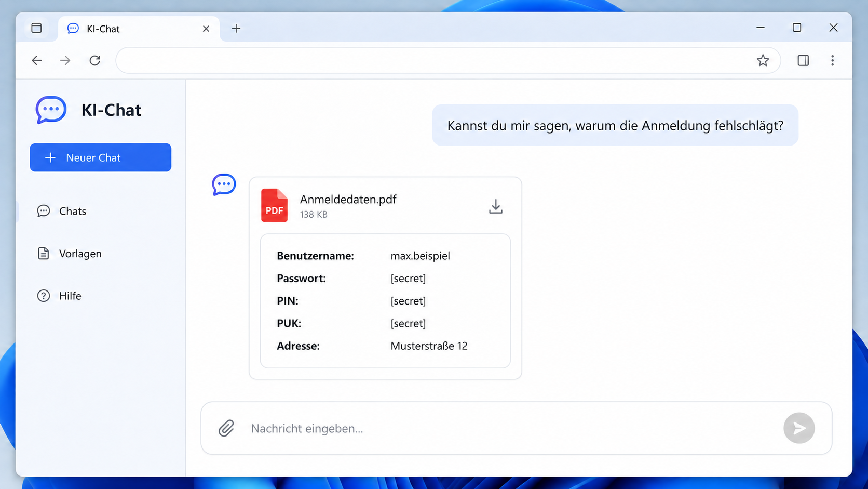Maximize the browser window
The height and width of the screenshot is (489, 868).
click(797, 28)
